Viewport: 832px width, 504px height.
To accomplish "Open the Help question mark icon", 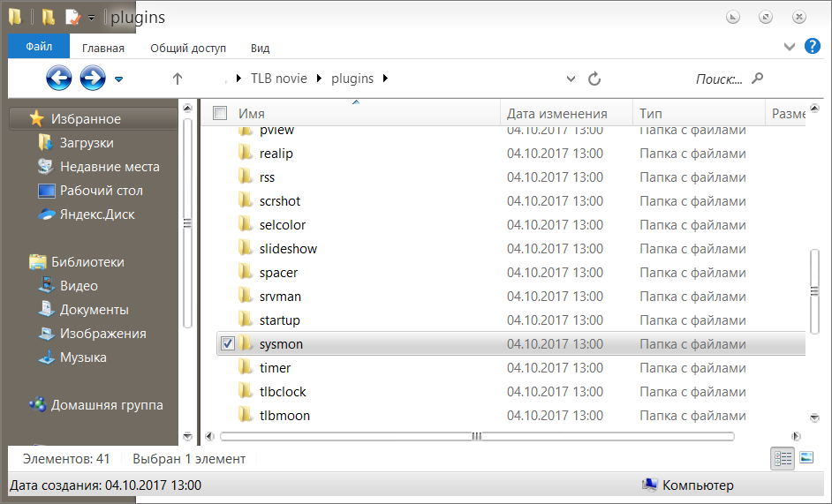I will pyautogui.click(x=813, y=46).
